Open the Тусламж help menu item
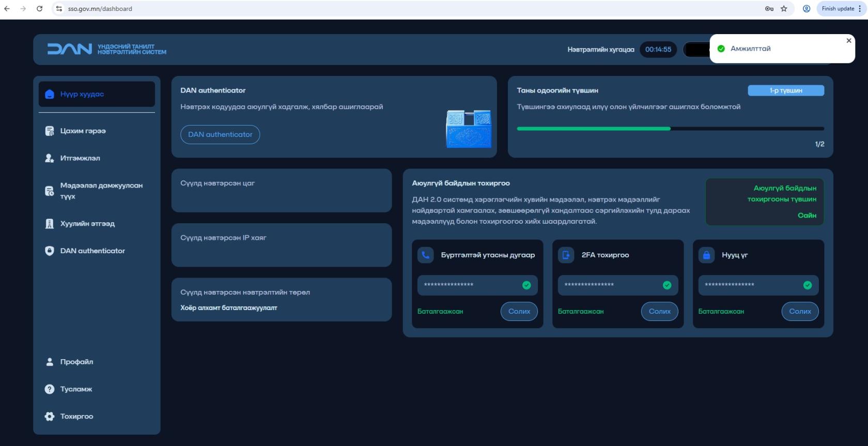 (x=97, y=389)
